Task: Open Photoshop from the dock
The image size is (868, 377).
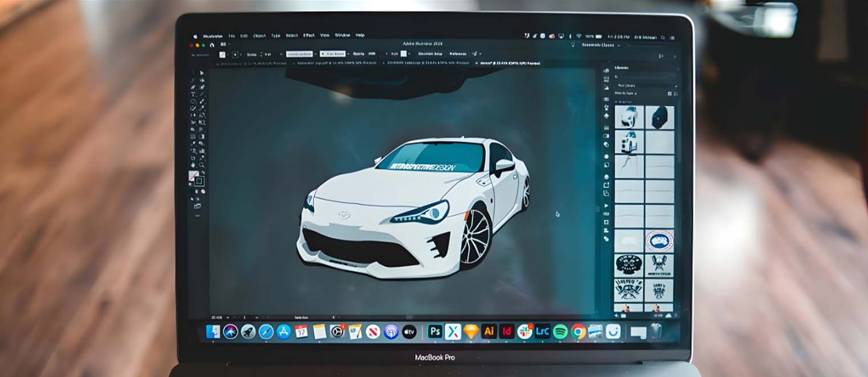Action: click(x=435, y=331)
